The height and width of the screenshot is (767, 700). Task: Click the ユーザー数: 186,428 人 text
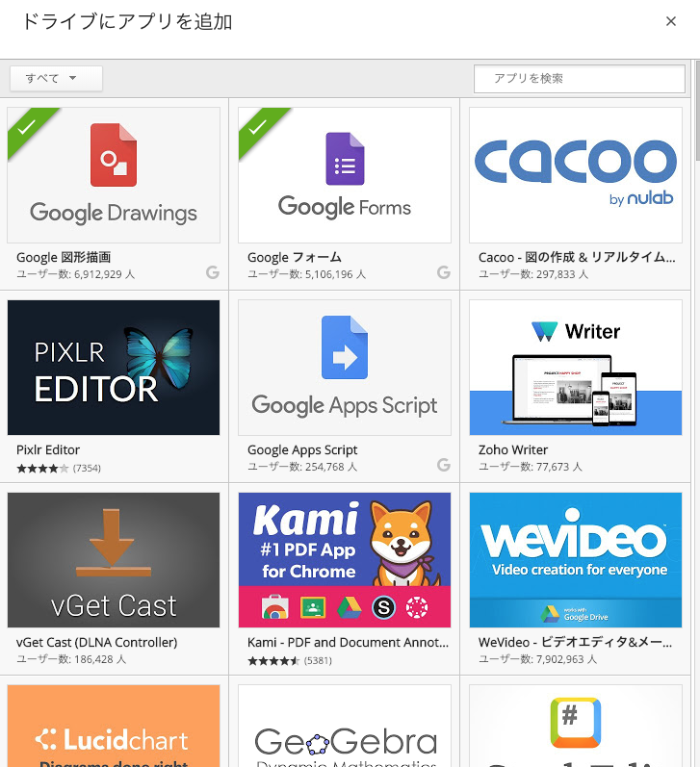[x=71, y=659]
